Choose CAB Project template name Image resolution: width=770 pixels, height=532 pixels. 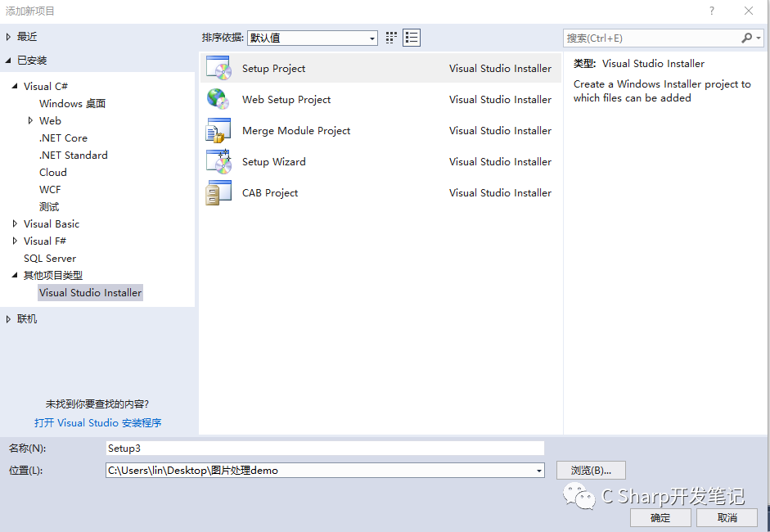pyautogui.click(x=269, y=193)
